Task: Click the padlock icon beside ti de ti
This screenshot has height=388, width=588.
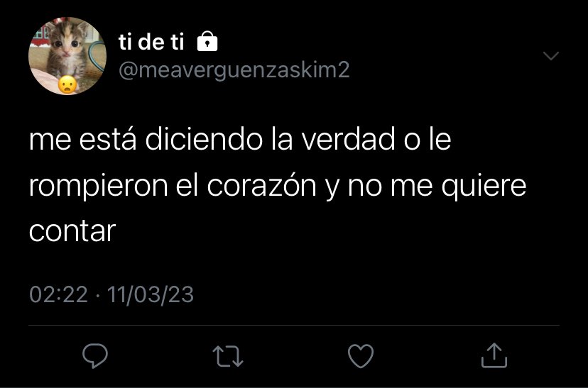Action: pyautogui.click(x=207, y=41)
